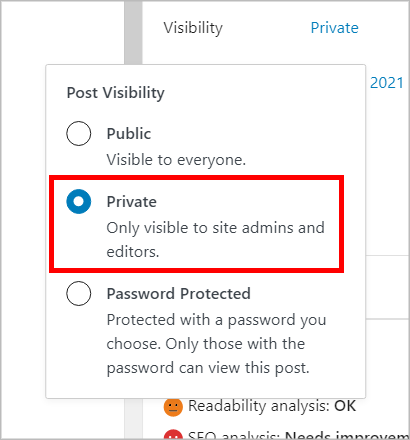
Task: Click 'Only visible to site admins' description
Action: pos(215,240)
